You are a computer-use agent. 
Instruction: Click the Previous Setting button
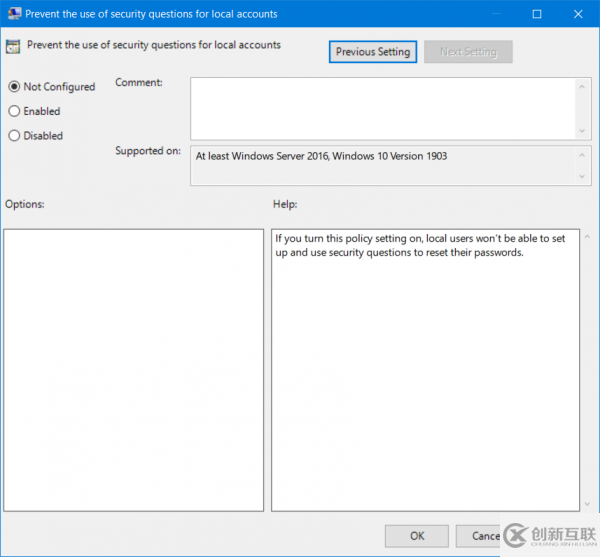(373, 52)
